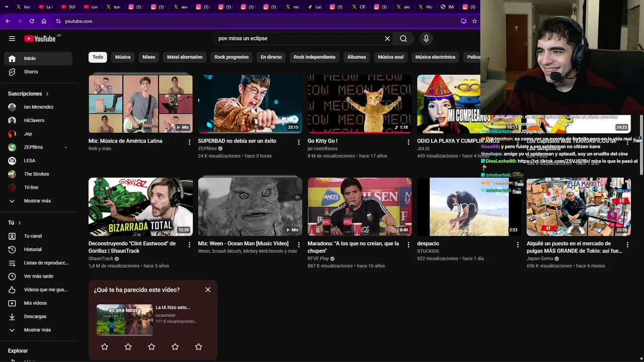Open options menu for the Ween Ocean Man mix
This screenshot has height=362, width=644.
[299, 245]
